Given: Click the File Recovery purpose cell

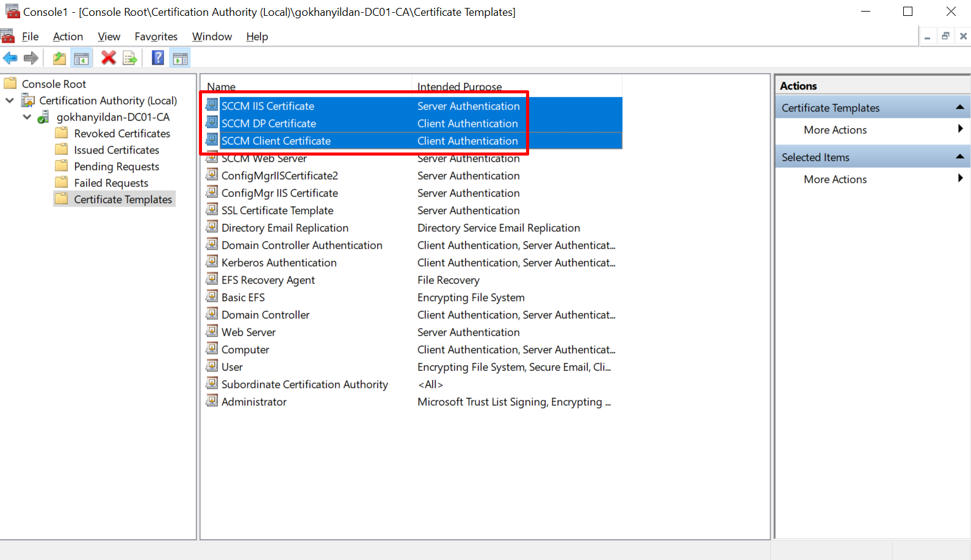Looking at the screenshot, I should [x=448, y=280].
